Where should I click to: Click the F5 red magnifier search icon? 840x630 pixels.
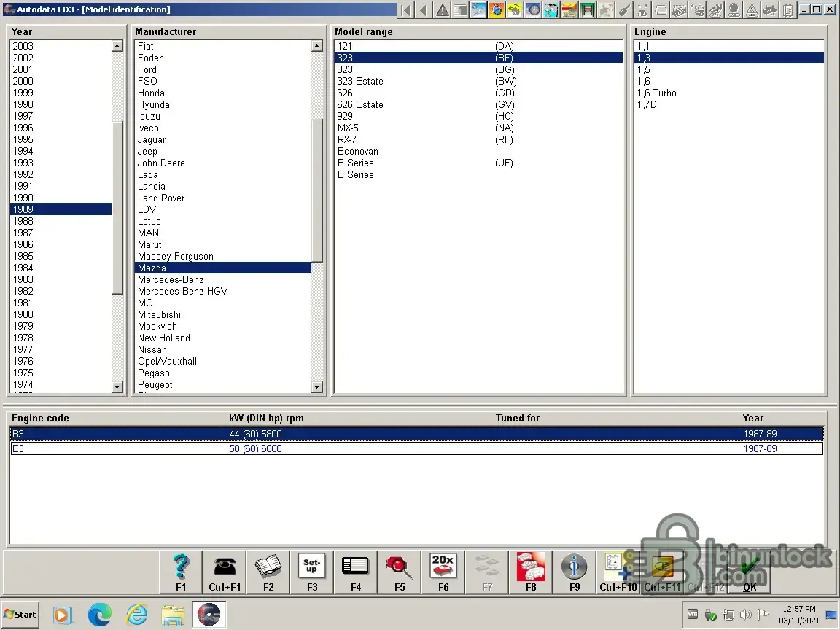coord(400,572)
